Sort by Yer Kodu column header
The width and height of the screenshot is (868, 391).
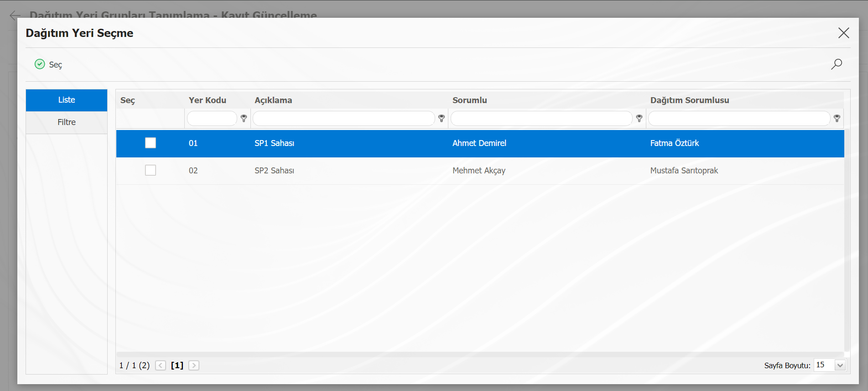click(x=208, y=100)
